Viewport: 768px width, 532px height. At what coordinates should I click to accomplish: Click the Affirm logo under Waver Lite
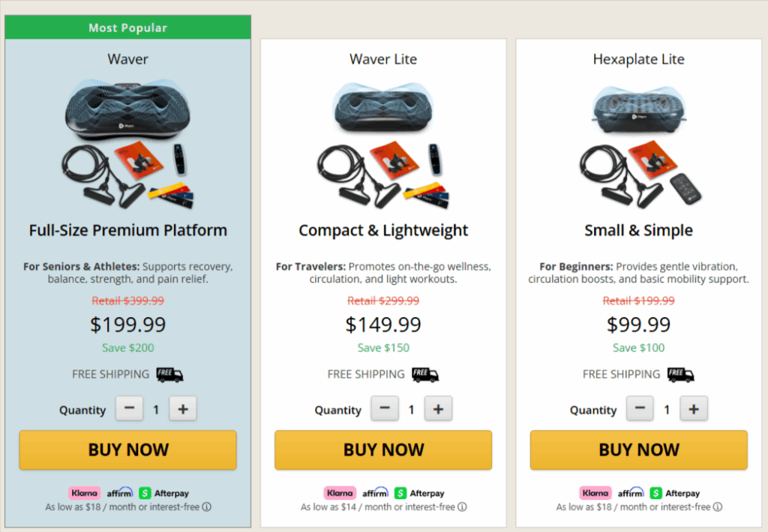[375, 493]
